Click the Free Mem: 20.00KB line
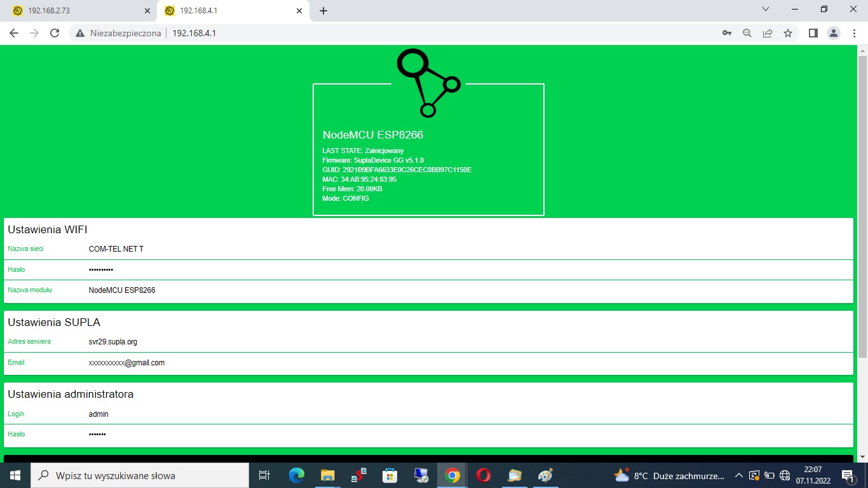Viewport: 868px width, 488px height. [x=352, y=189]
